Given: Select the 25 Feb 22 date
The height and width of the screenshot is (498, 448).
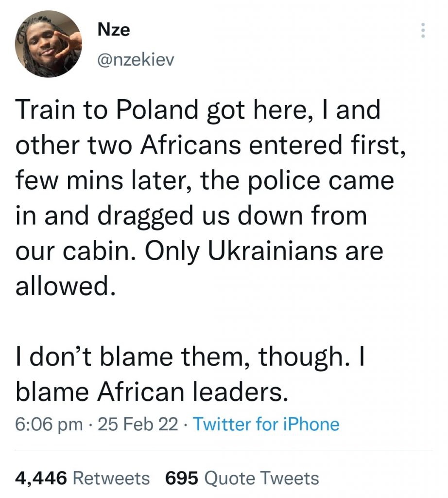Looking at the screenshot, I should 138,424.
